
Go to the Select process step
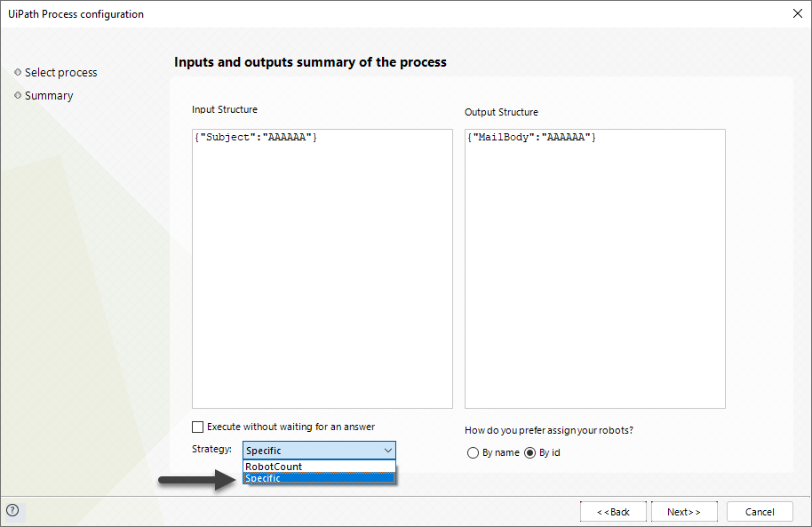pyautogui.click(x=60, y=73)
